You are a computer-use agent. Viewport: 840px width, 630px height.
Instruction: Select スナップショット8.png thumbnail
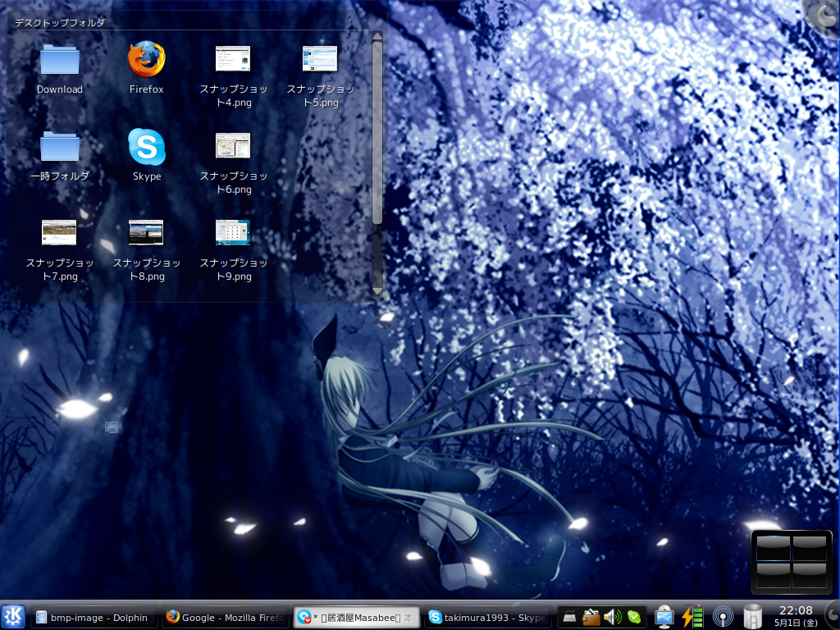click(146, 232)
